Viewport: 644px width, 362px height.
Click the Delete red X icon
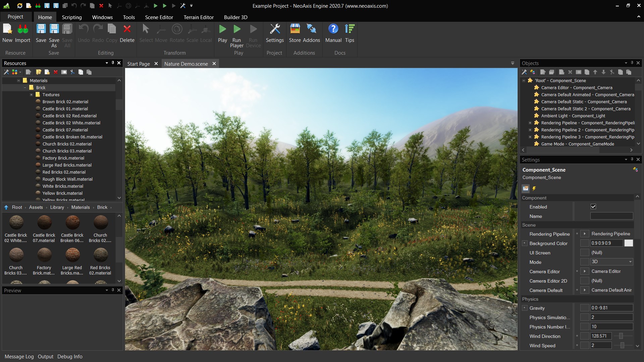coord(127,29)
